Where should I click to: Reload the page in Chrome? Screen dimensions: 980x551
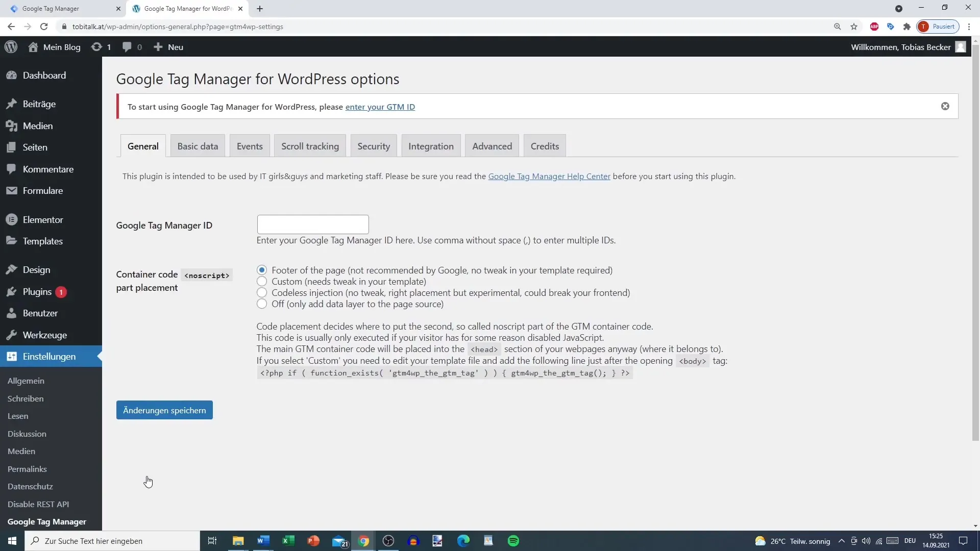point(44,27)
